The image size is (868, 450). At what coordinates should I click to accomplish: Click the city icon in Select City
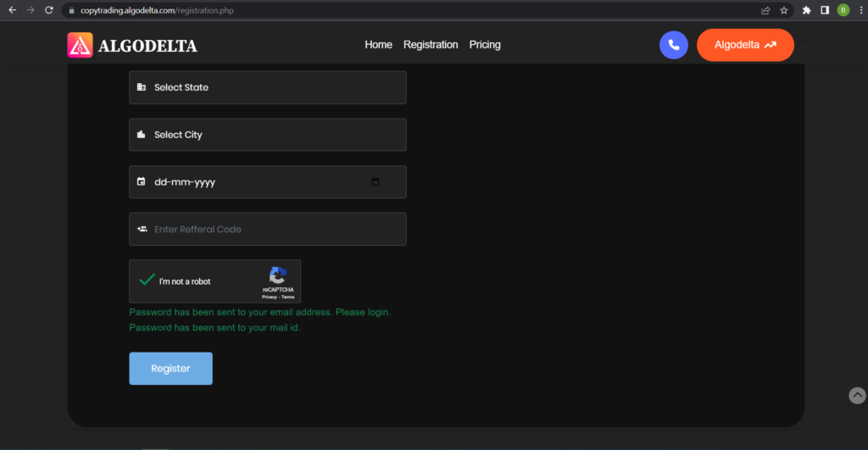click(142, 135)
